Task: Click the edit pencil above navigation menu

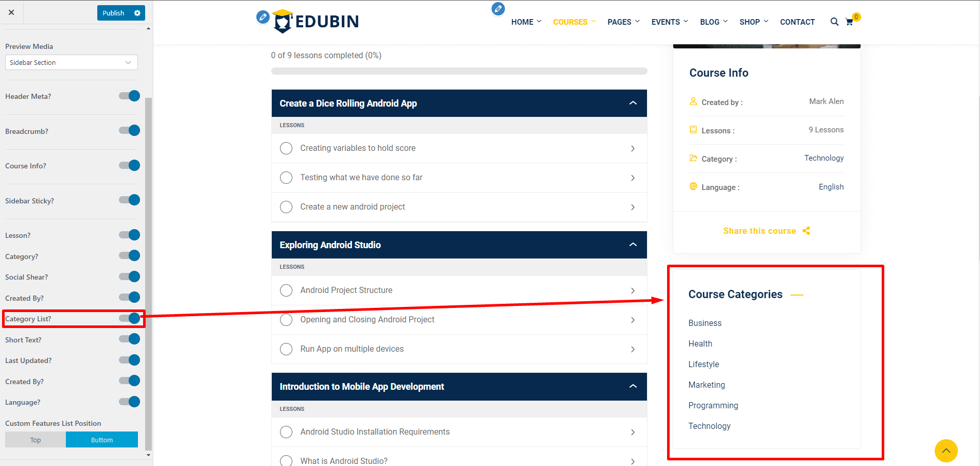Action: (498, 9)
